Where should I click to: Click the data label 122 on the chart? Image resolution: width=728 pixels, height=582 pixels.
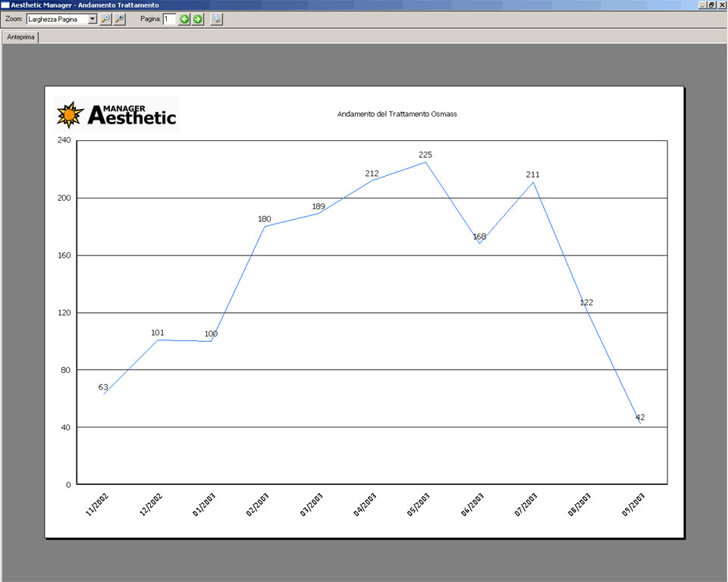tap(586, 302)
